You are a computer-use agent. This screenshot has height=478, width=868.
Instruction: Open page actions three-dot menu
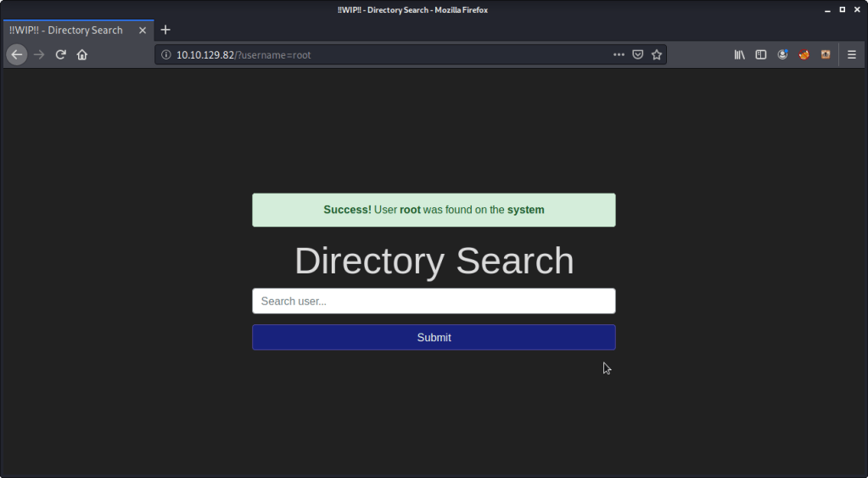[x=619, y=54]
